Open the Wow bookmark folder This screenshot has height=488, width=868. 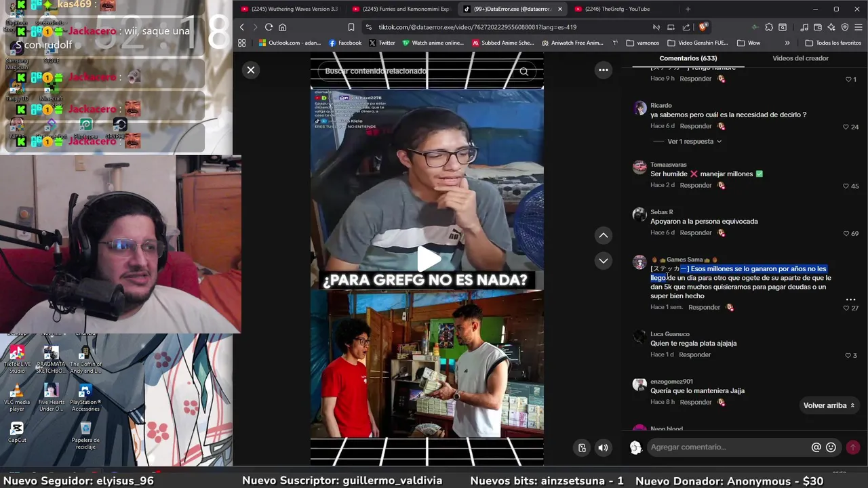(x=748, y=43)
